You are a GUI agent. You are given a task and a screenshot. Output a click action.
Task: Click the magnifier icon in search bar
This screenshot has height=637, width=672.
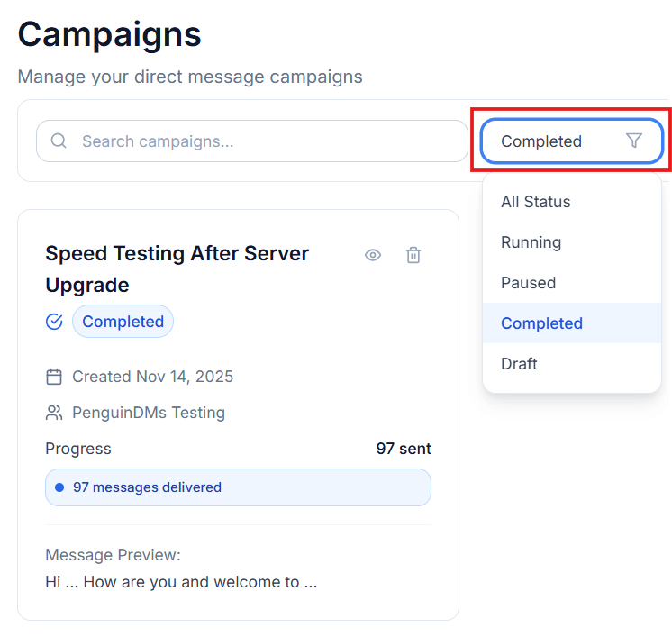[59, 141]
